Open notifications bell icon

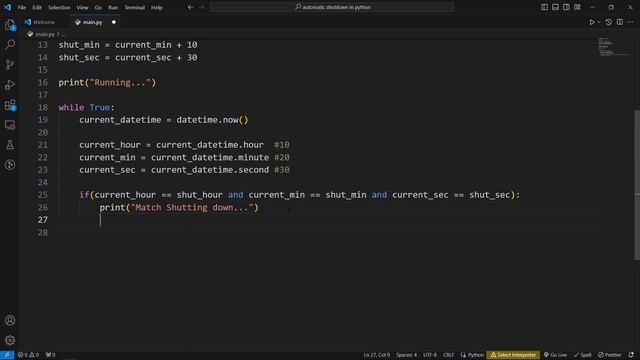click(x=631, y=355)
